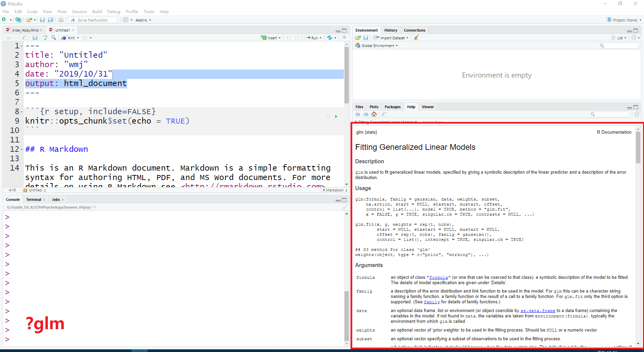
Task: Open the Import Dataset dropdown
Action: pyautogui.click(x=391, y=38)
